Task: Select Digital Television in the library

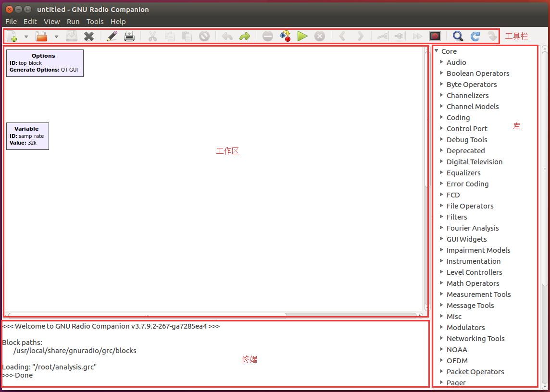Action: 474,161
